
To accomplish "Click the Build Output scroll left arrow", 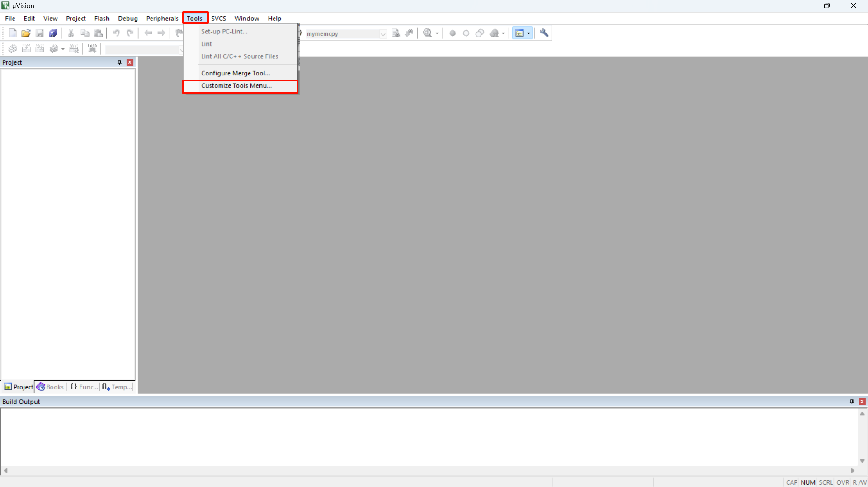I will (5, 470).
